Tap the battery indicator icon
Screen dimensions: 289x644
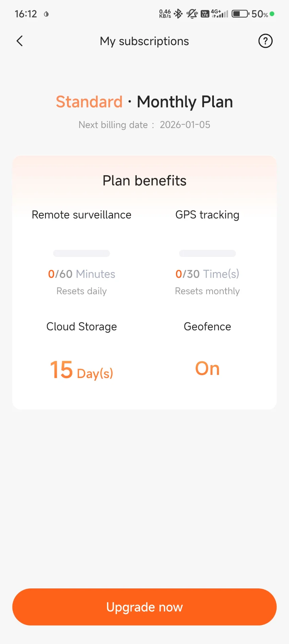[x=240, y=14]
